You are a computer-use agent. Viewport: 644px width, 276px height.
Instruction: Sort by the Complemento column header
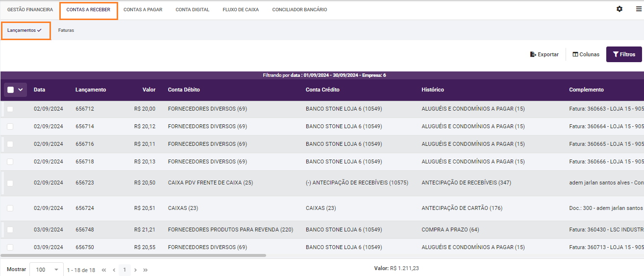point(586,90)
